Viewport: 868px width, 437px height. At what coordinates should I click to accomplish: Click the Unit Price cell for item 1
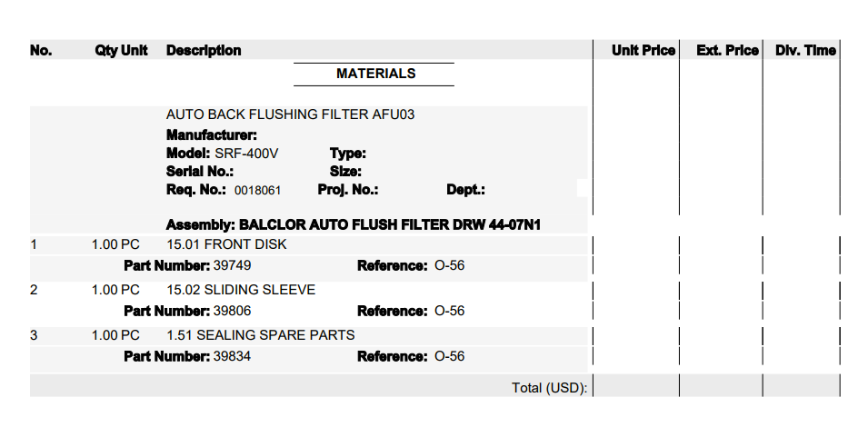(636, 244)
